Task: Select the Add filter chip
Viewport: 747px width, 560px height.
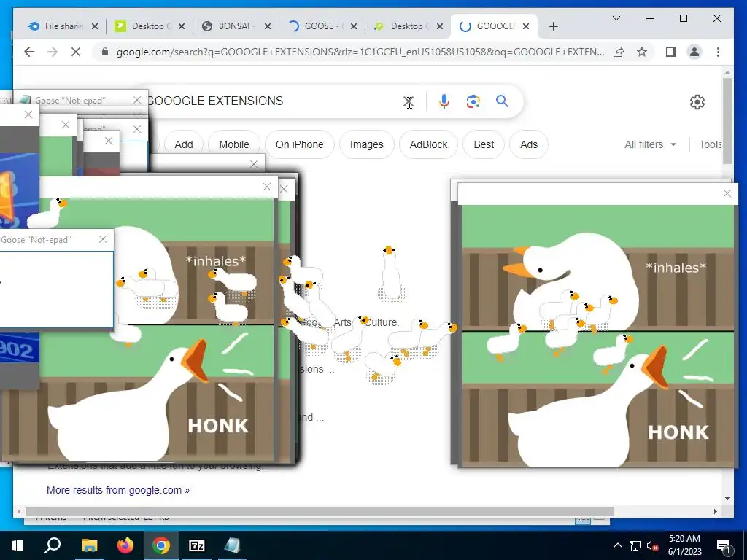Action: coord(183,144)
